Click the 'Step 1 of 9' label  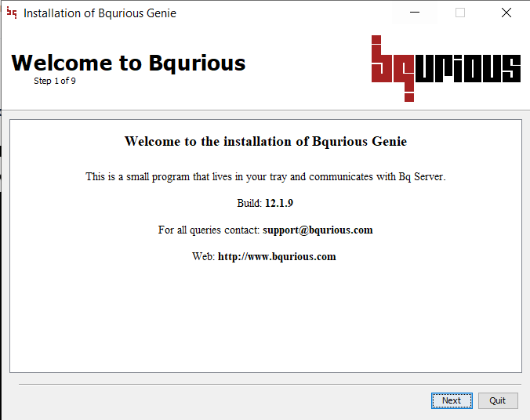[55, 81]
